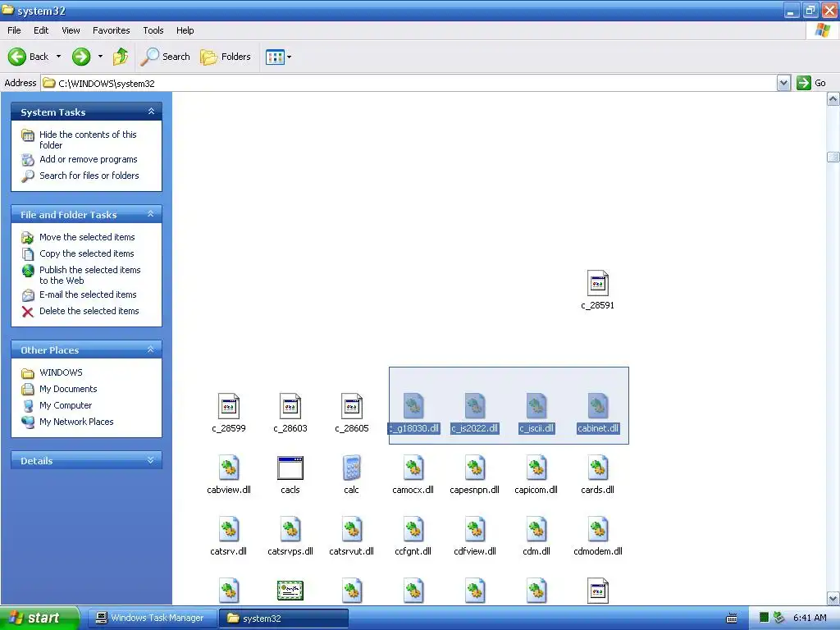Collapse the System Tasks panel
Screen dimensions: 840x630
point(151,112)
